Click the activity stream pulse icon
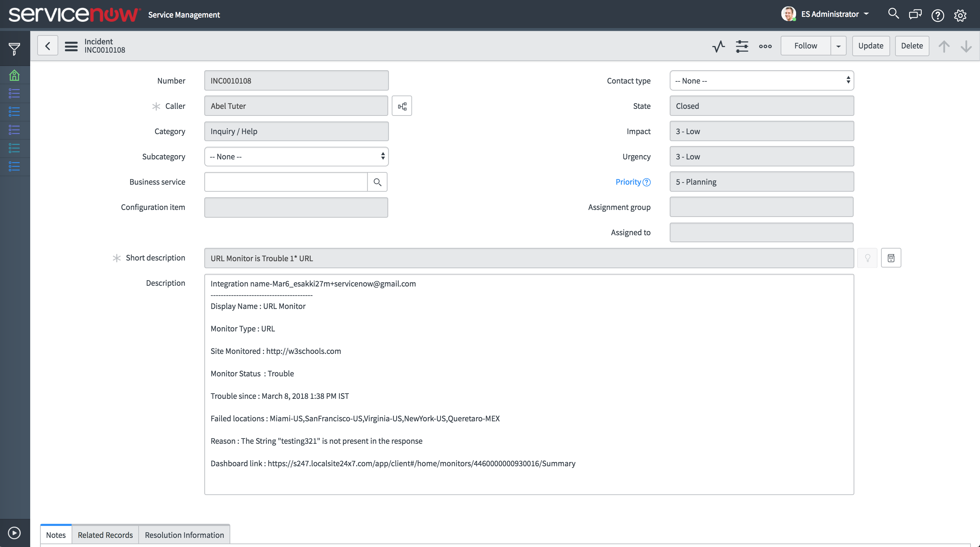 click(718, 46)
